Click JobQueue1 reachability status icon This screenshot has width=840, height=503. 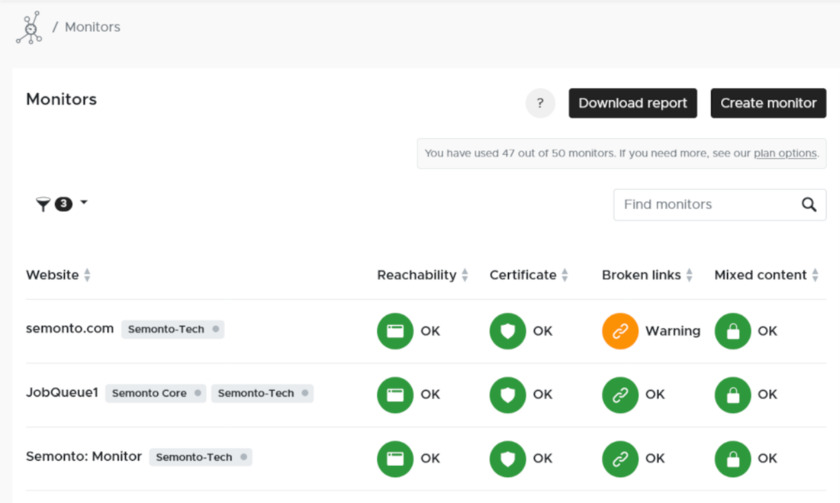coord(395,395)
